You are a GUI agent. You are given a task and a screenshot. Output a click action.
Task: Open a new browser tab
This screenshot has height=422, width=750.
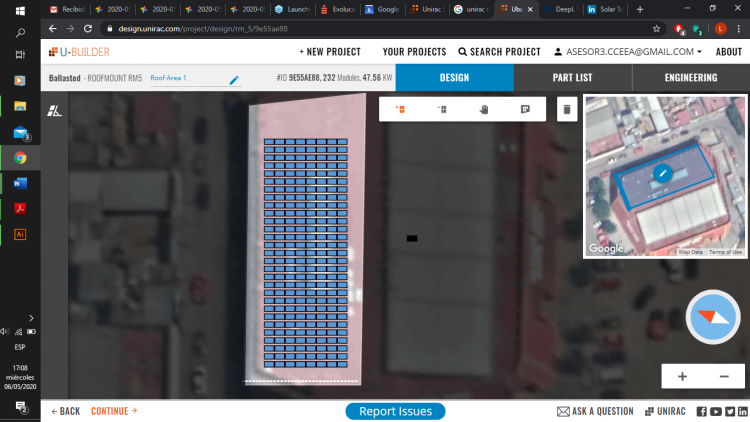point(640,9)
